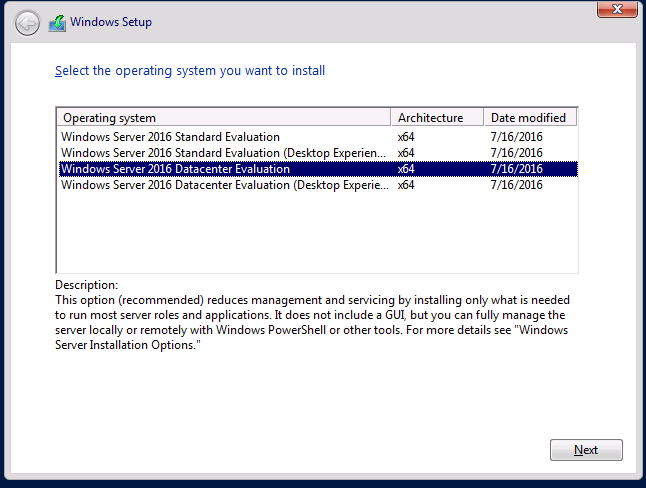Click the x64 cell of Standard Evaluation

406,137
